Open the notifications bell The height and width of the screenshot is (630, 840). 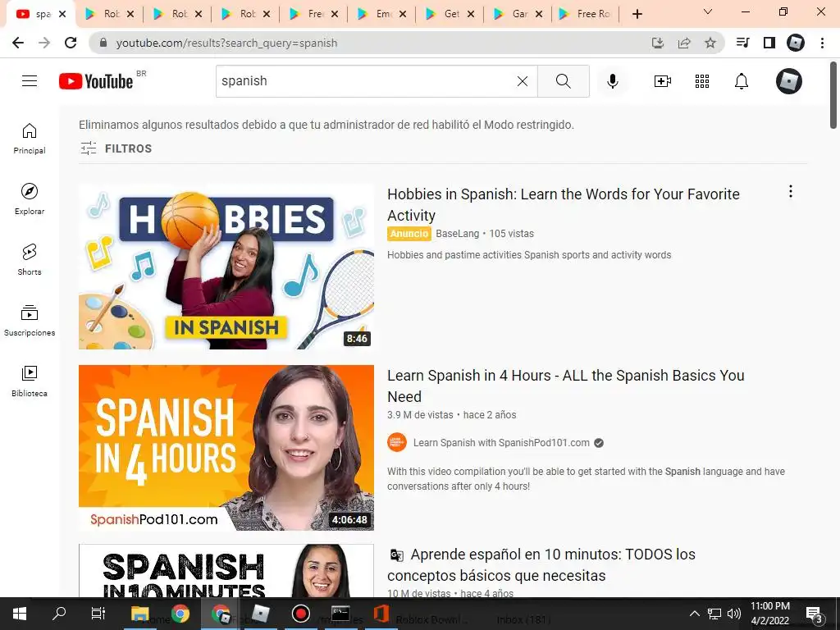click(x=742, y=81)
